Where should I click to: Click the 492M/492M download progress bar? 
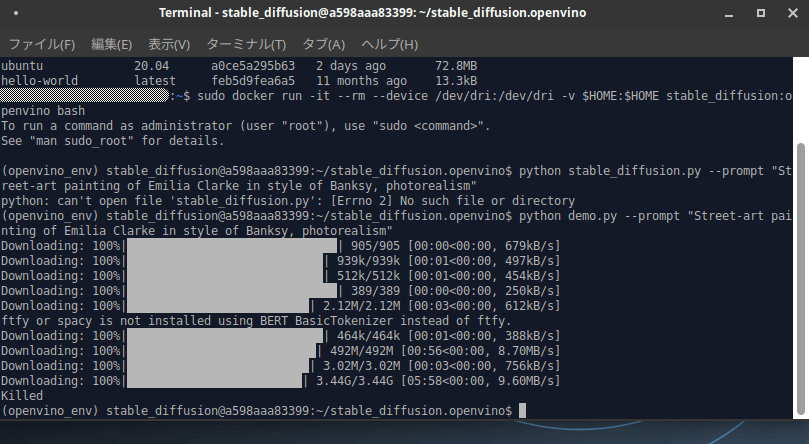(221, 351)
